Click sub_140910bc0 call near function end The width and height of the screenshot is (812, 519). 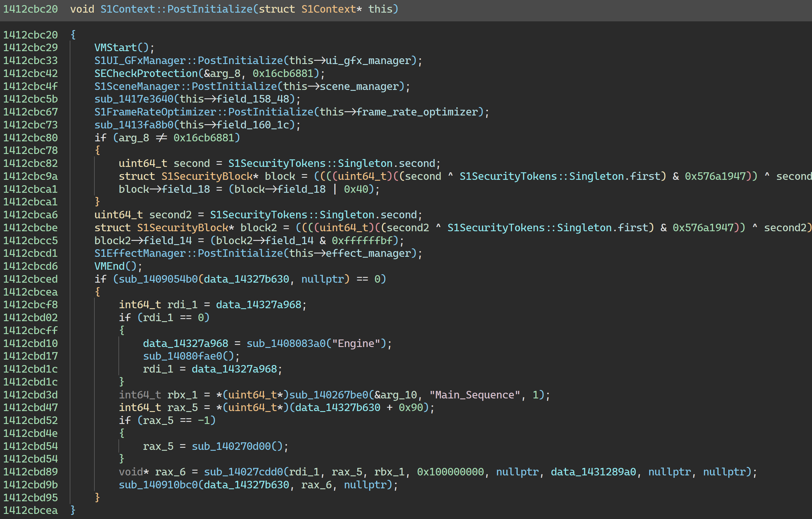point(158,485)
